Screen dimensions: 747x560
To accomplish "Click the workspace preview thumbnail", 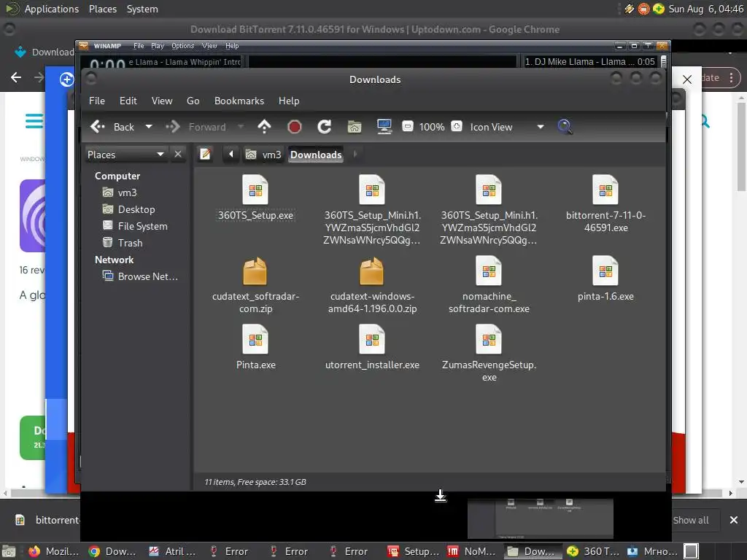I will pos(541,518).
